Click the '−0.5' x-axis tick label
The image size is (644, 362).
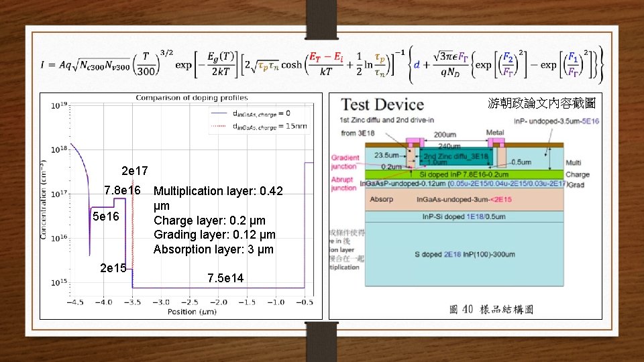pyautogui.click(x=305, y=302)
